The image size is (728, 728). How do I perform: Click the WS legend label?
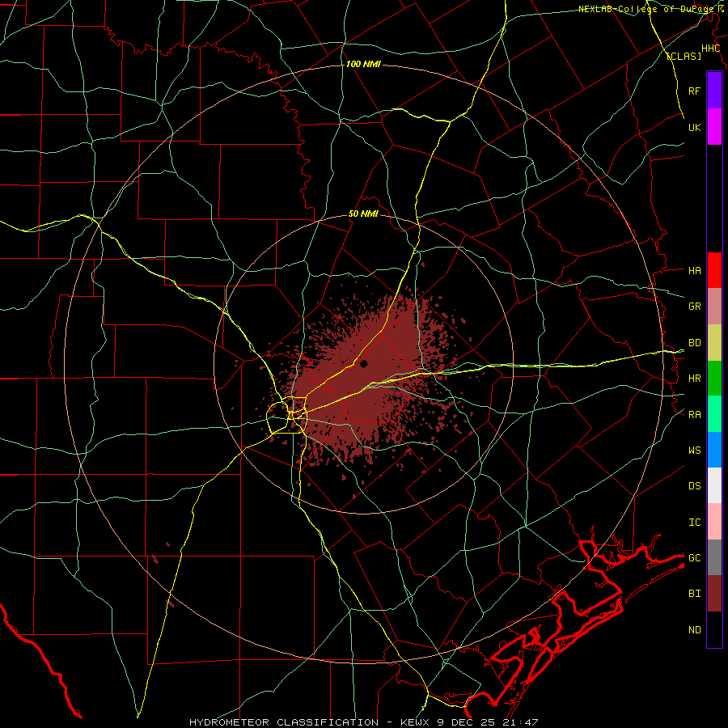coord(694,451)
